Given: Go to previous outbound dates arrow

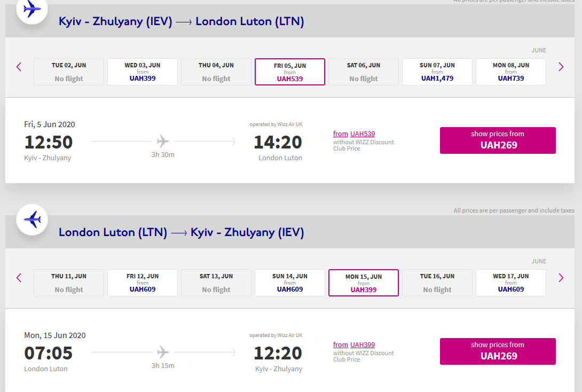Looking at the screenshot, I should click(19, 67).
